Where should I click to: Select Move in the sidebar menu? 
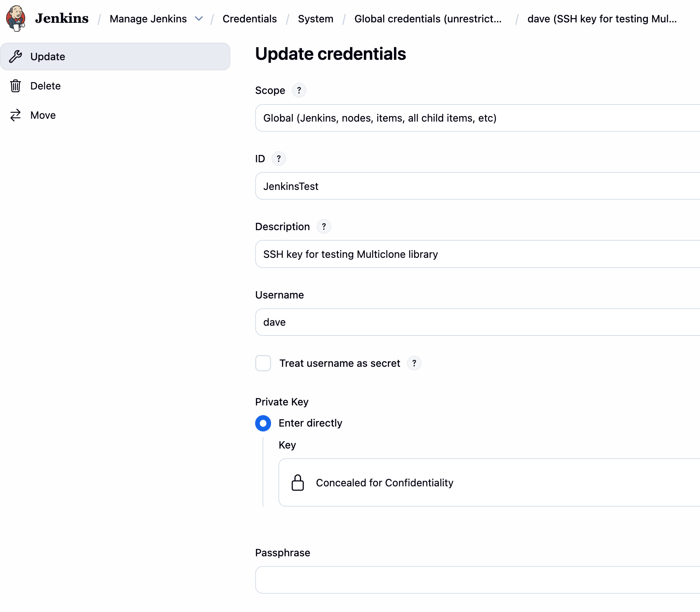click(43, 115)
